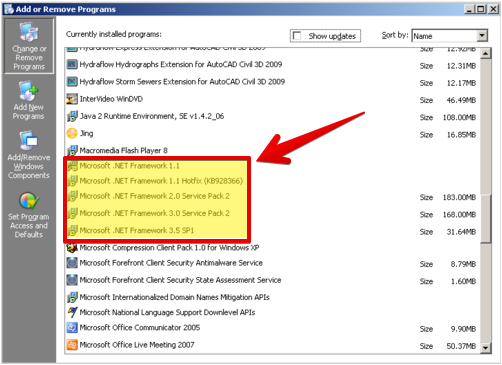
Task: Select Microsoft National Language Support Downlevel APIs
Action: click(167, 312)
